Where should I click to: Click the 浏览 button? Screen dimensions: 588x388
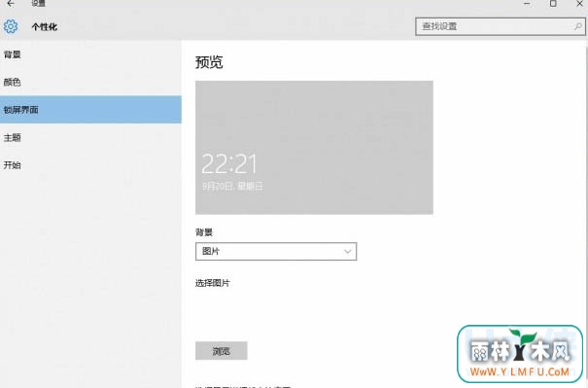coord(222,351)
